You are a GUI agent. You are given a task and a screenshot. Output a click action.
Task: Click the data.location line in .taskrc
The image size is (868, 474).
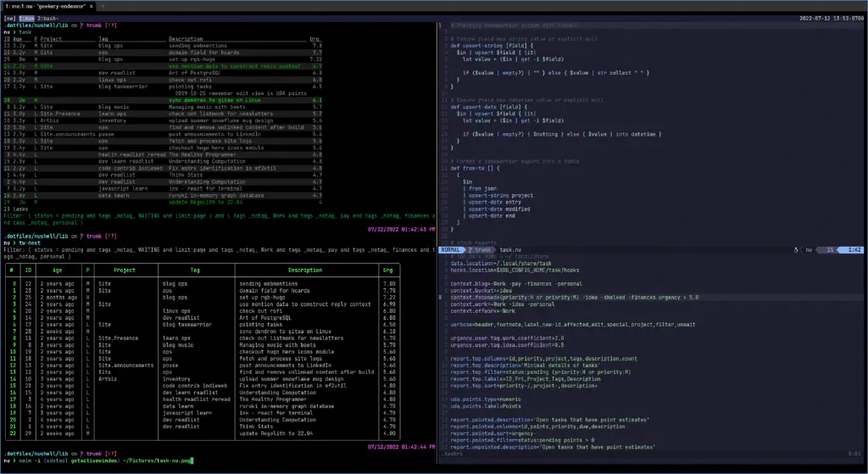(501, 264)
